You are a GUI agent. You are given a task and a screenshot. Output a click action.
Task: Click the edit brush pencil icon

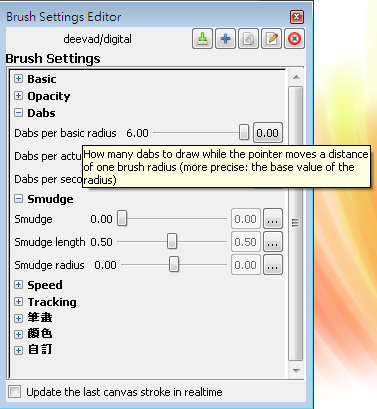click(x=272, y=39)
